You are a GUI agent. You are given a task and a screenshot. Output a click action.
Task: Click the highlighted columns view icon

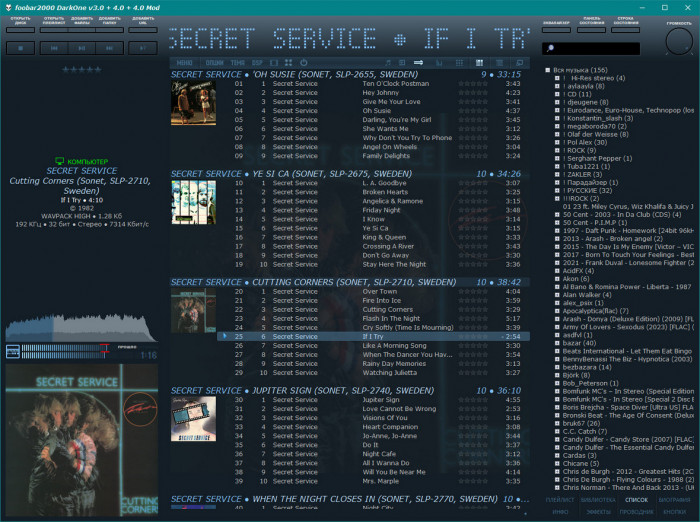[x=479, y=63]
